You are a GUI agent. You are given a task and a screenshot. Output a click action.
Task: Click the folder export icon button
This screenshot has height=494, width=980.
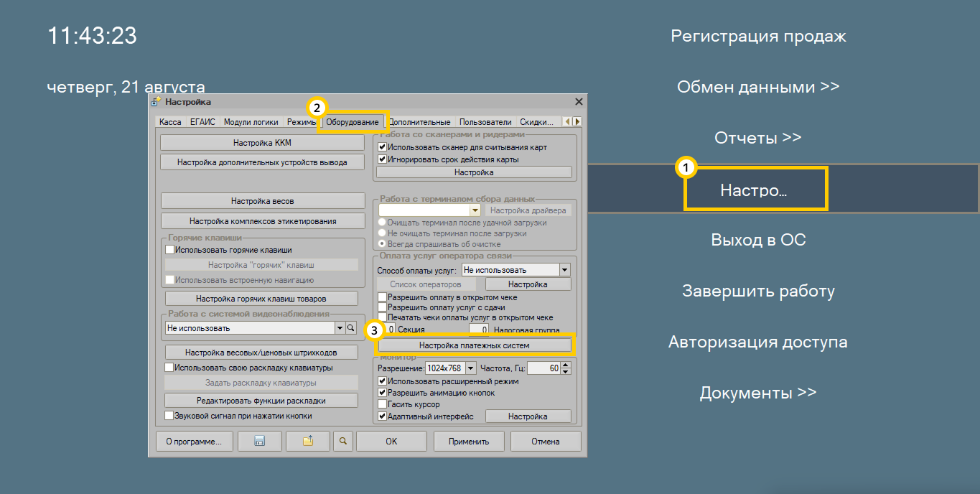tap(307, 442)
